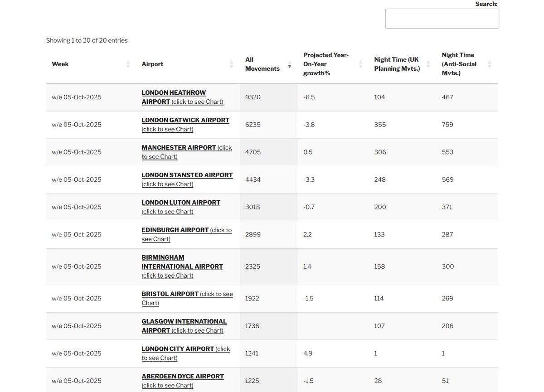Screen dimensions: 544x392
Task: Select Gatwick movements value 6235
Action: pyautogui.click(x=253, y=125)
